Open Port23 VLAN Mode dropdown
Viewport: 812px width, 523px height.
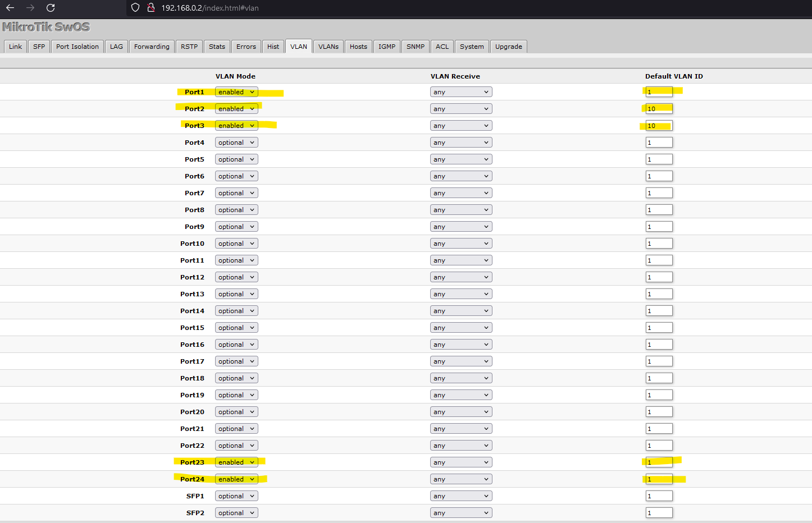click(236, 462)
